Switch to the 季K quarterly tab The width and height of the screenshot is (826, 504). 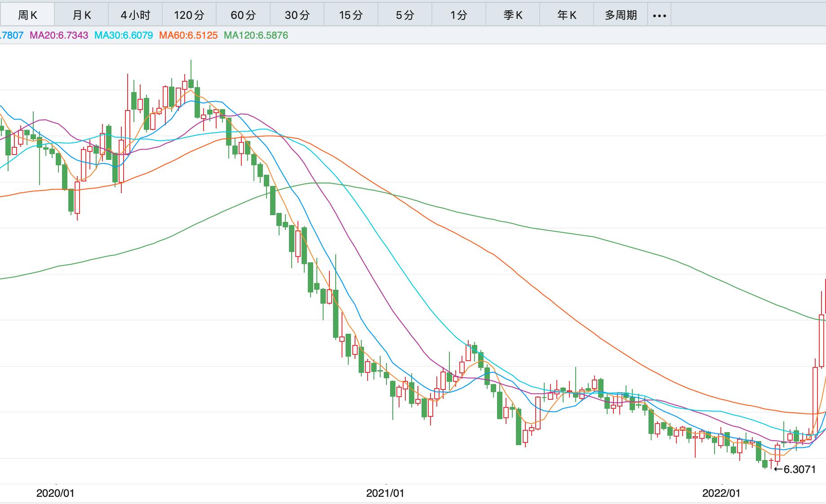513,15
